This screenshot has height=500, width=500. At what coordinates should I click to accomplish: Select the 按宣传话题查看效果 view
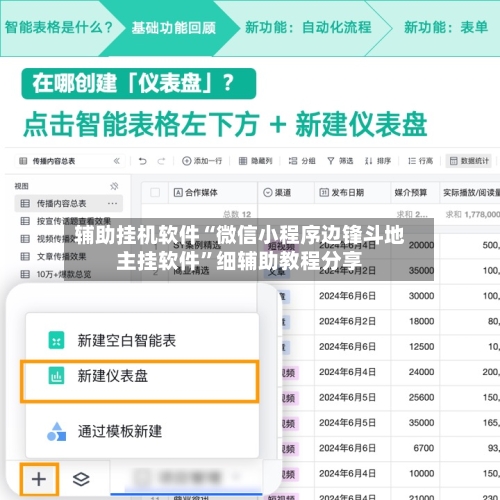point(69,221)
